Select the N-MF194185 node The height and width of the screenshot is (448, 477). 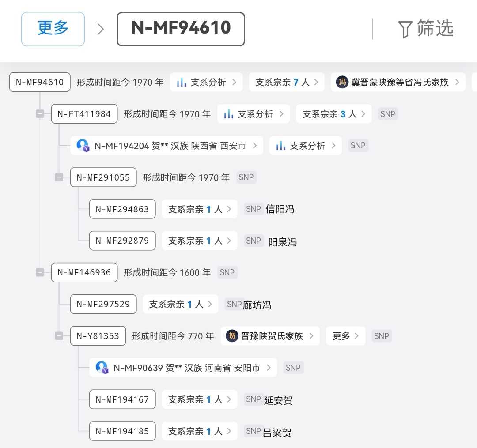(x=122, y=431)
